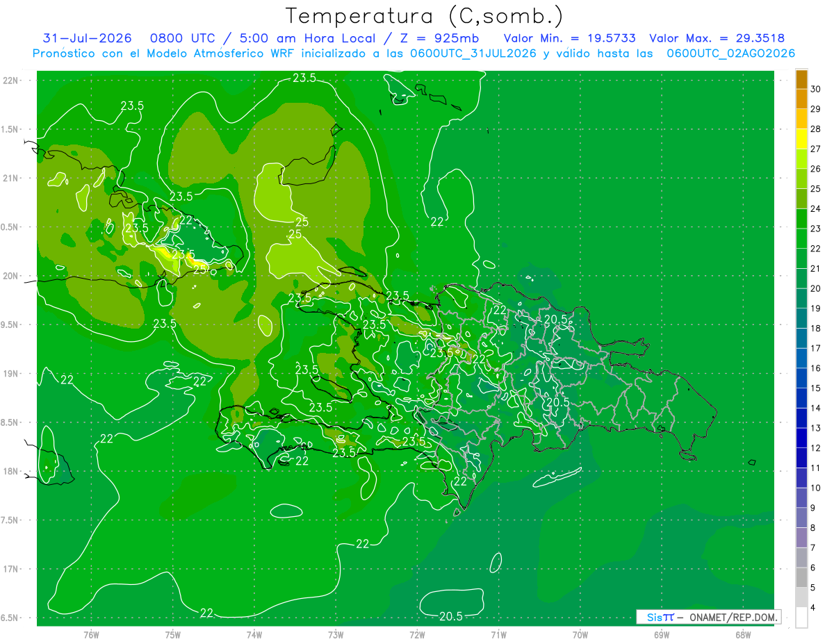Click the "0.5N" latitude axis label
The image size is (834, 644).
(x=10, y=227)
